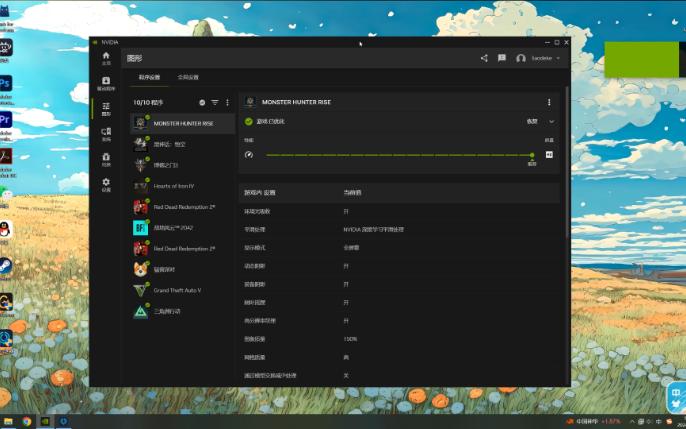This screenshot has height=429, width=686.
Task: Expand the chevron next to restore button
Action: (x=552, y=122)
